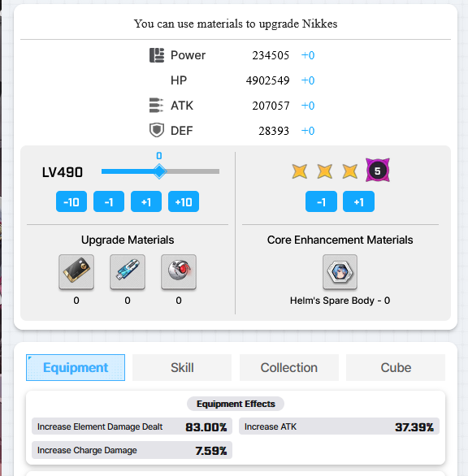Click the third gold limit break star
This screenshot has width=468, height=476.
click(350, 171)
